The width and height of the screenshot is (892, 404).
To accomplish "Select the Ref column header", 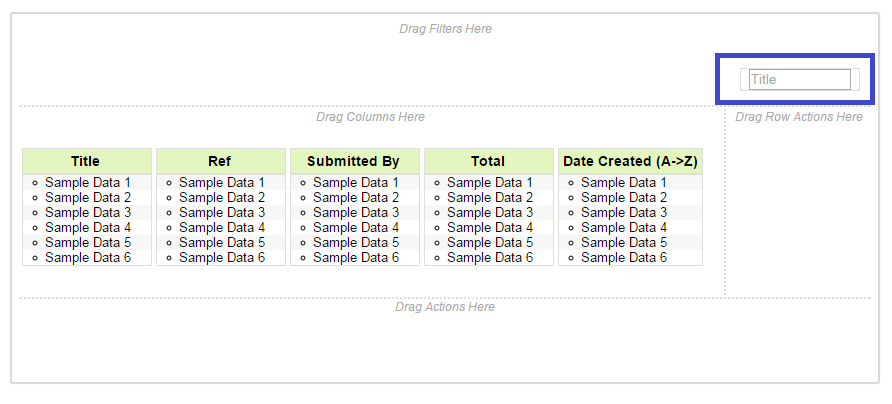I will [220, 161].
